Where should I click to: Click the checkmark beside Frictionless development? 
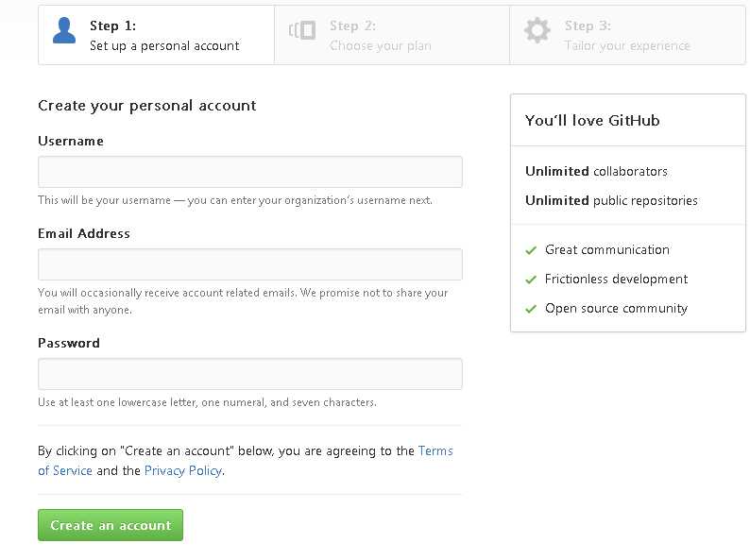click(531, 280)
